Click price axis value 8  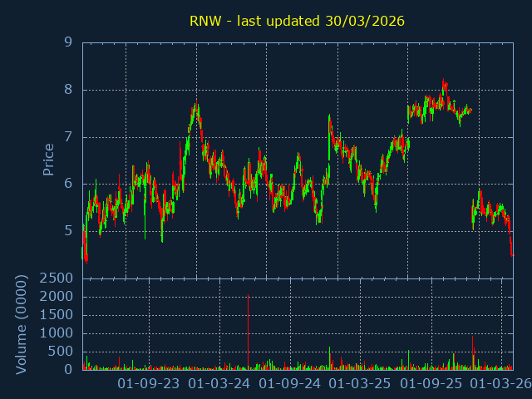pyautogui.click(x=68, y=90)
